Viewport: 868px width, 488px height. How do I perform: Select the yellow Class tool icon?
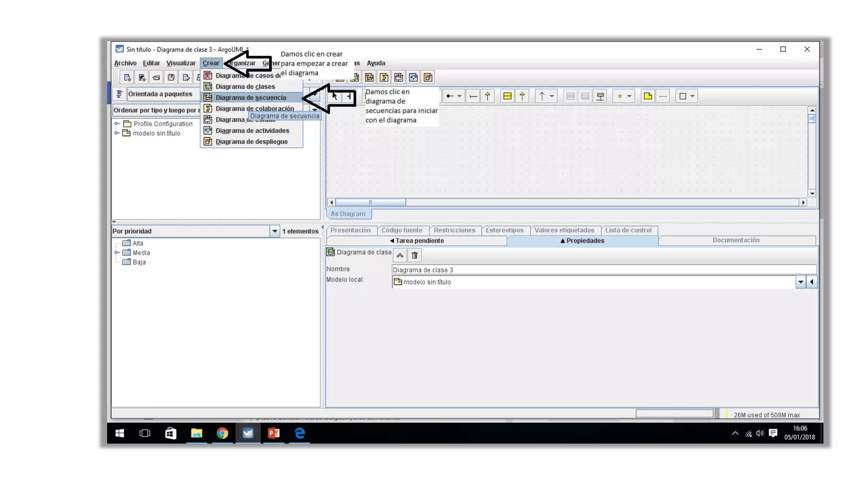[x=507, y=96]
